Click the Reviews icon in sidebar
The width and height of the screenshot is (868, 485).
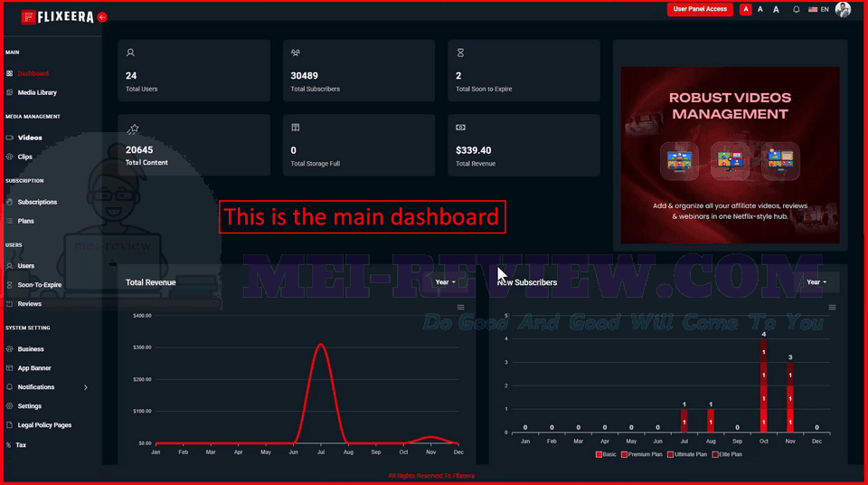[9, 304]
